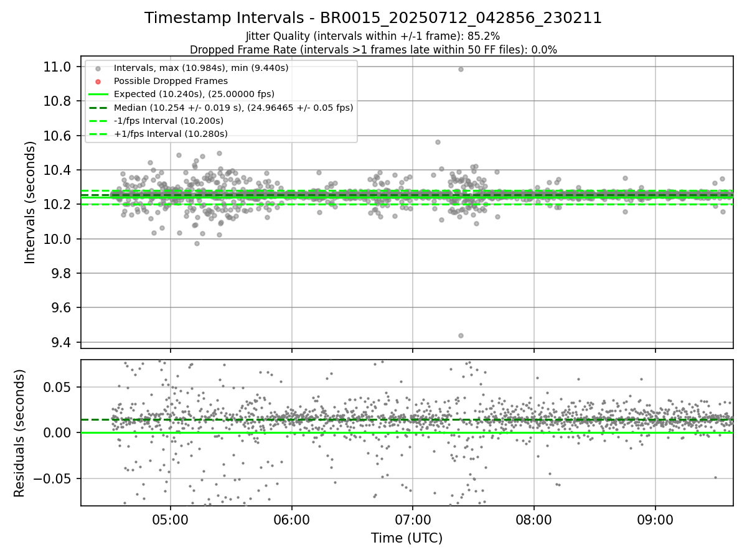Click the '9.4' y-axis tick label
The height and width of the screenshot is (560, 747).
[62, 342]
